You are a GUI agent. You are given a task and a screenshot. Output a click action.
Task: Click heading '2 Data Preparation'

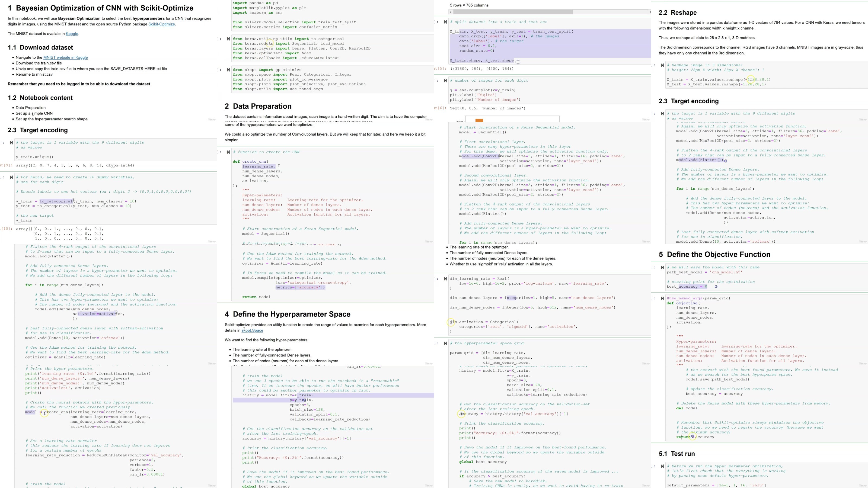tap(258, 106)
